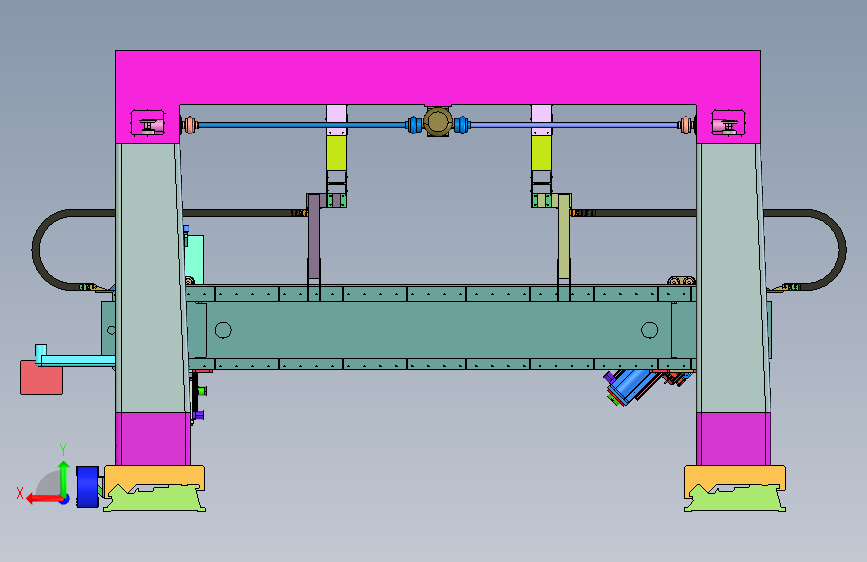
Task: Select the left circular hole in teal beam
Action: click(x=223, y=330)
